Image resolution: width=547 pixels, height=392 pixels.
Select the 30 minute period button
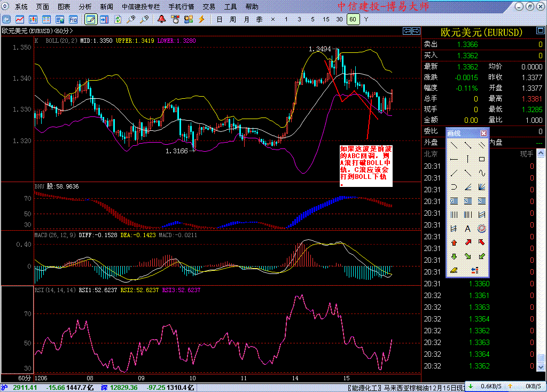tap(339, 20)
